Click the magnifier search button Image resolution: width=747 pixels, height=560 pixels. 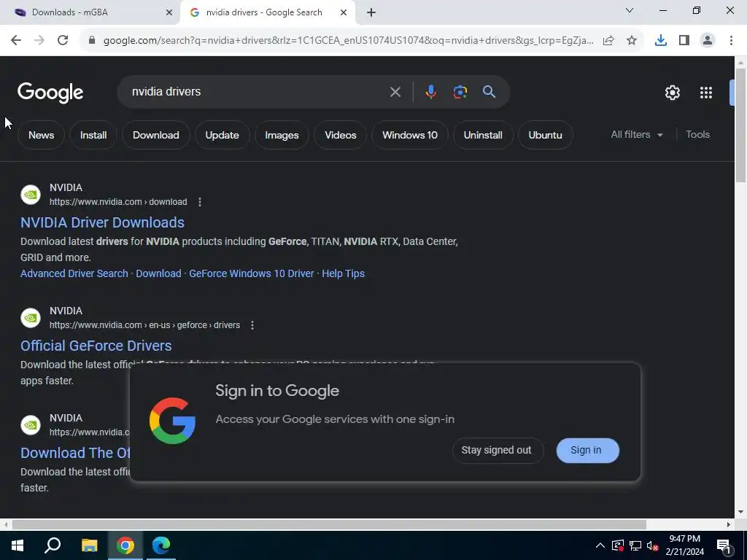coord(489,92)
